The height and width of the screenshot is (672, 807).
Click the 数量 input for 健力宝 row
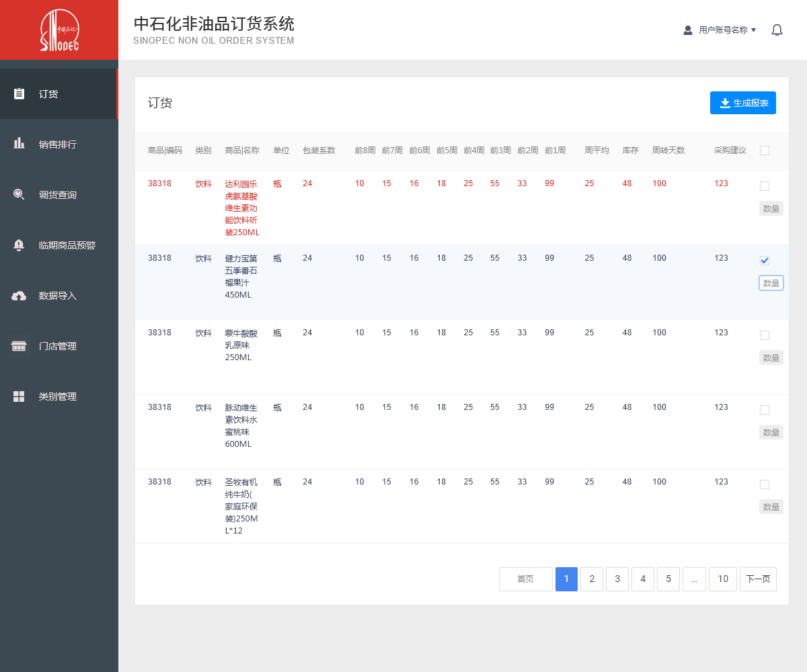tap(771, 283)
